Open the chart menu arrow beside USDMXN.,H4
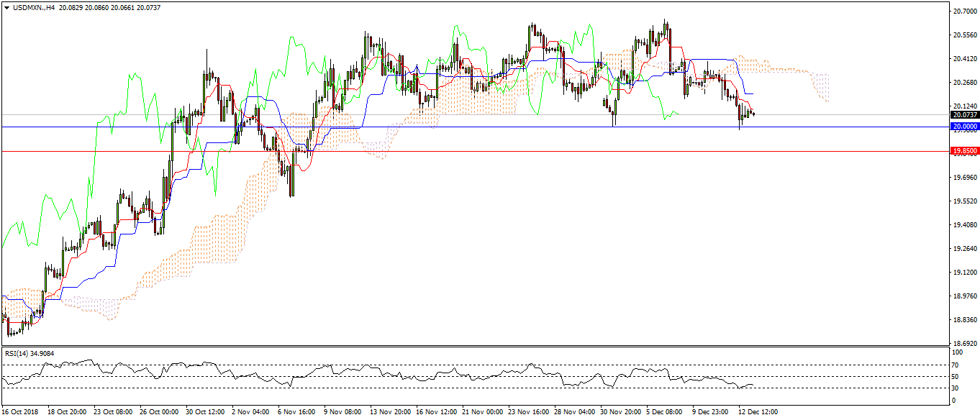This screenshot has width=980, height=420. (x=6, y=7)
